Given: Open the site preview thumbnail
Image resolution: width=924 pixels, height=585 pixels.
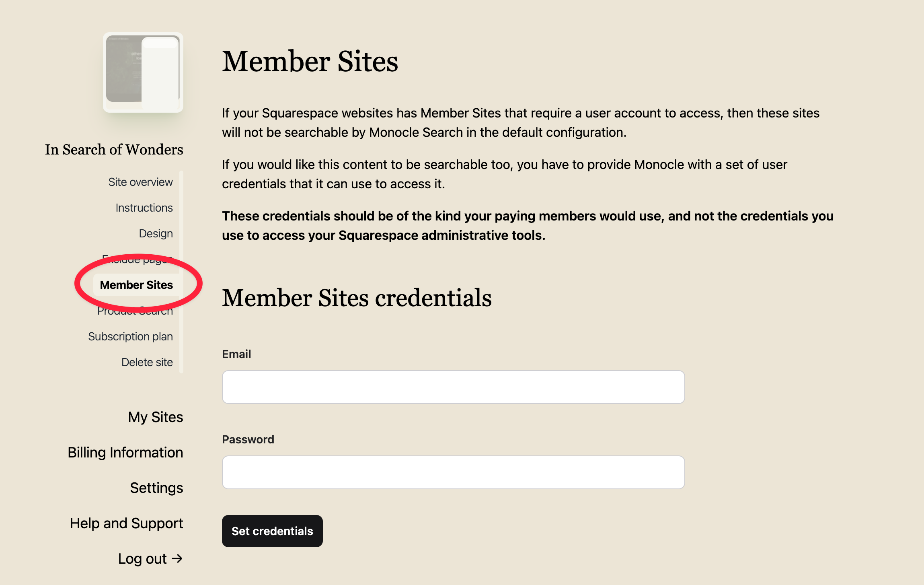Looking at the screenshot, I should click(x=143, y=72).
